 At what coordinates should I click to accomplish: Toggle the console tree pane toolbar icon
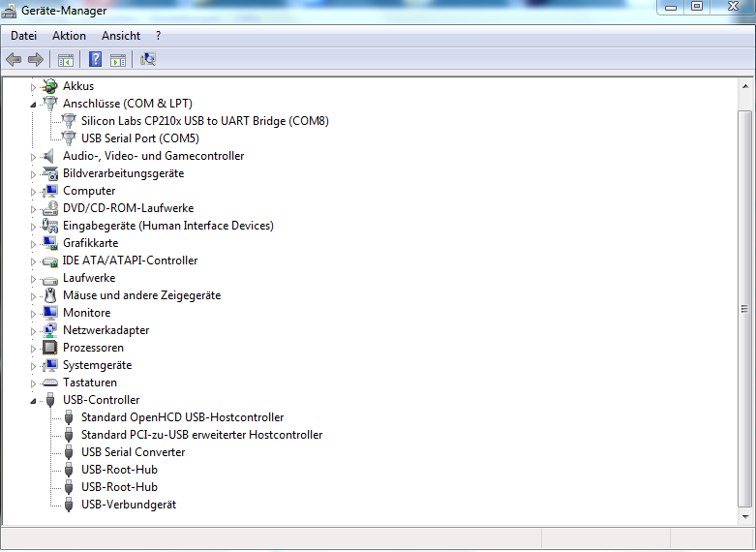pos(66,60)
